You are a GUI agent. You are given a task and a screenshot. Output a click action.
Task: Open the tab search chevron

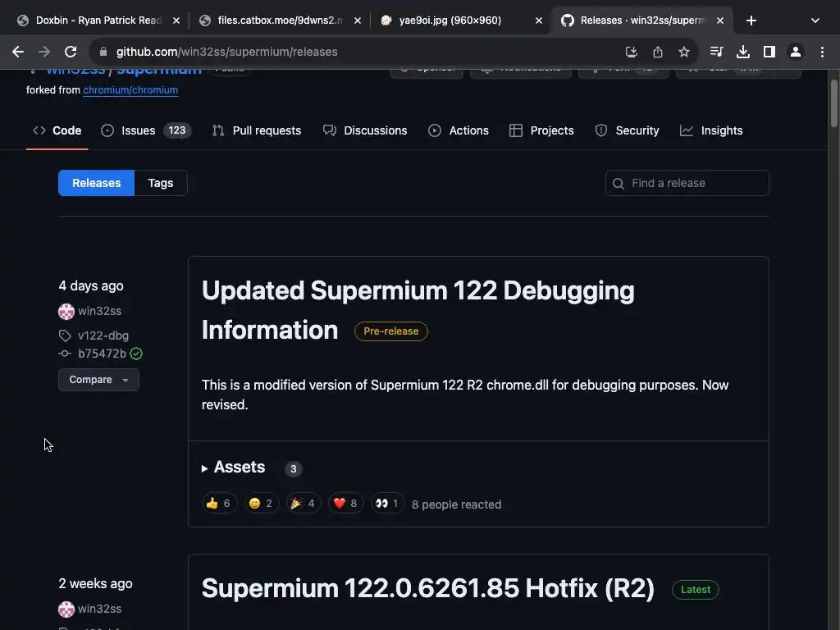pos(815,21)
